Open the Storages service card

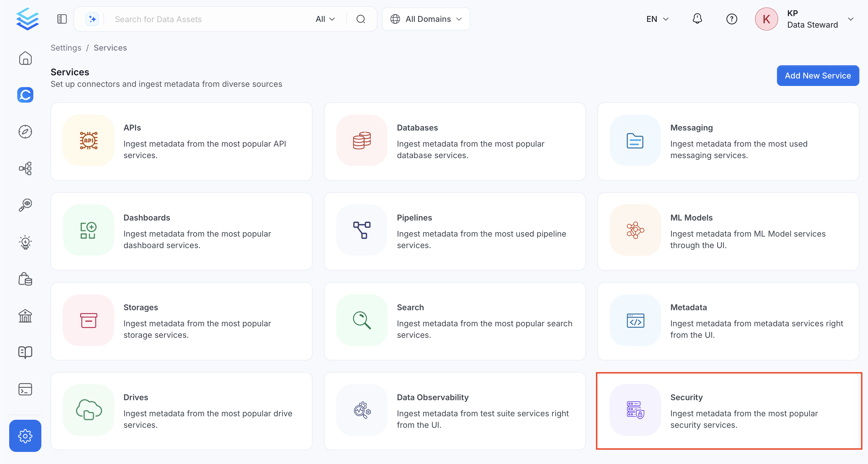[181, 321]
